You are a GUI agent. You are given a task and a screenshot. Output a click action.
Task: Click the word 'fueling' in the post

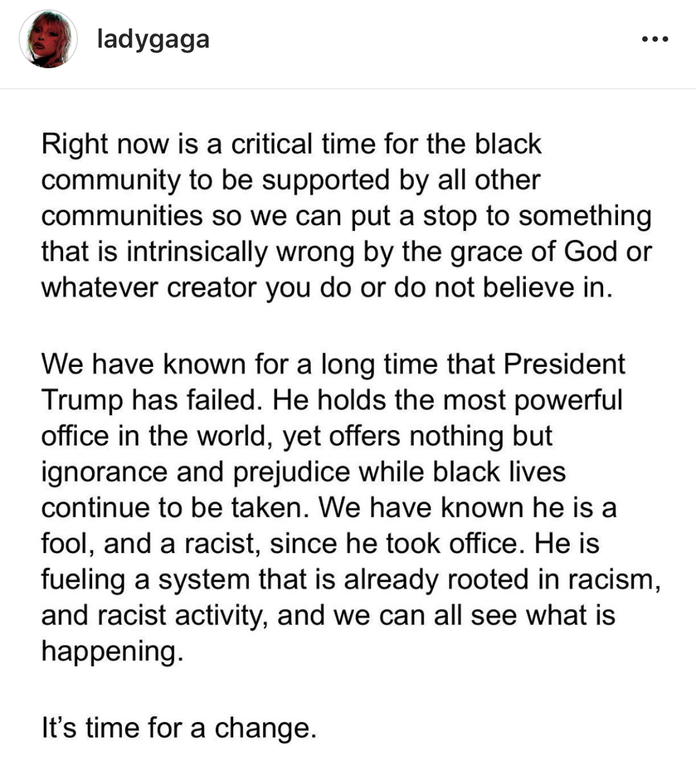pos(83,580)
